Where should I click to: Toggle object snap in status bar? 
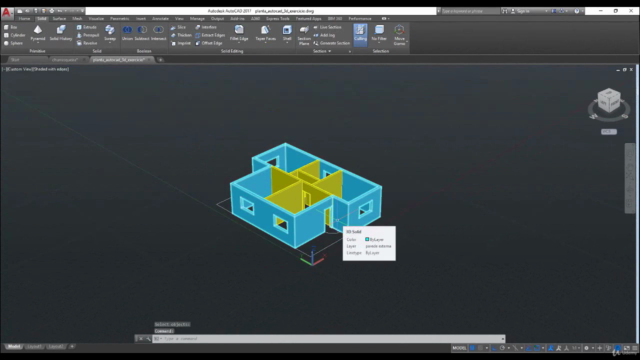(537, 348)
